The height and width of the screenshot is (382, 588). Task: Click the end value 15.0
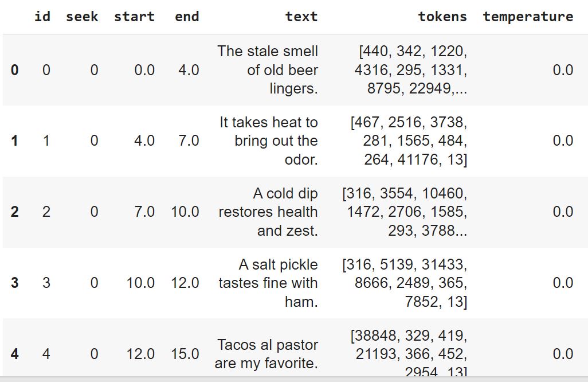point(185,354)
